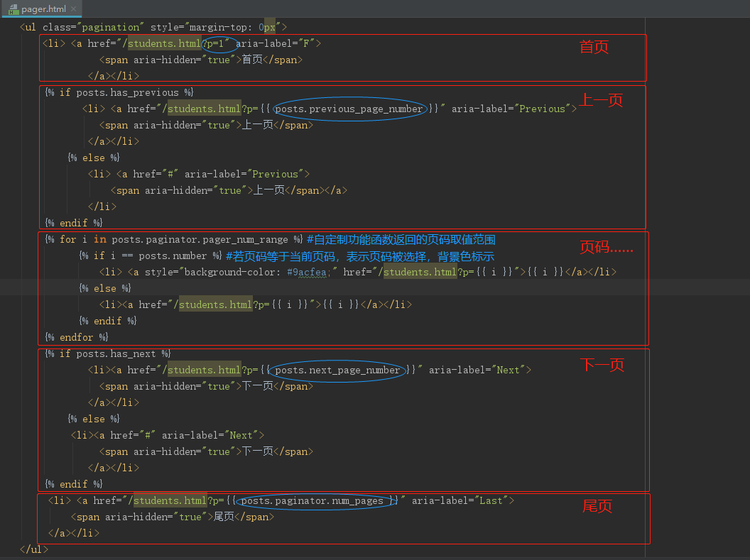Click the highlighted students.html in the 尾页 line
This screenshot has height=560, width=750.
(x=169, y=500)
